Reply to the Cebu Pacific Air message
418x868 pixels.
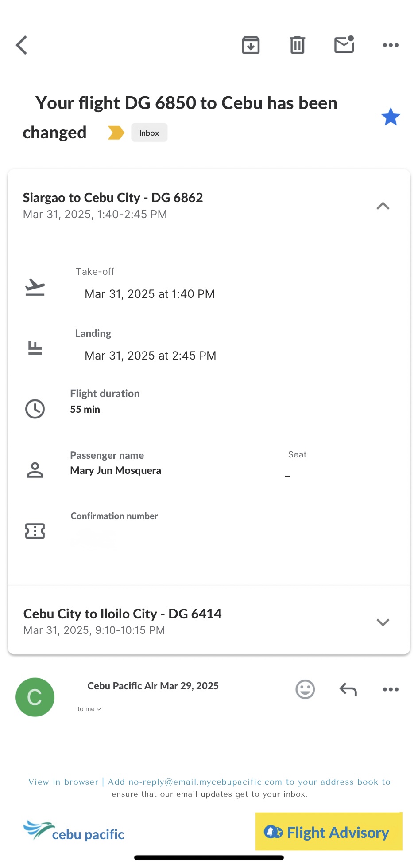[348, 689]
